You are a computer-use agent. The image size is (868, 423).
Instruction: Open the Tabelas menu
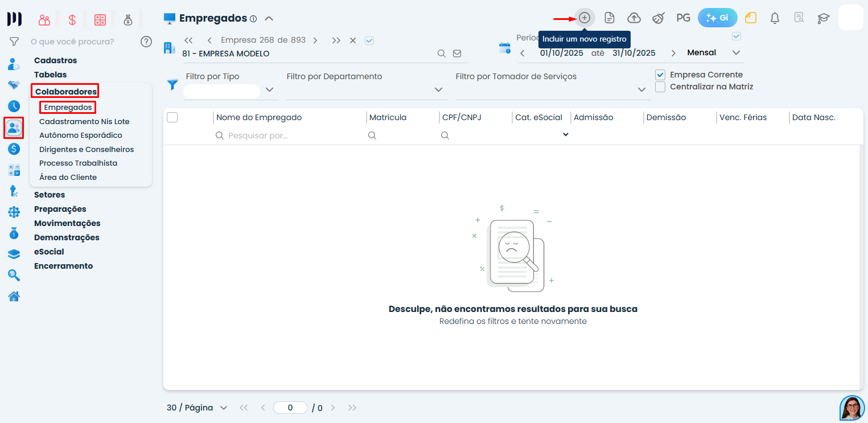pos(50,75)
